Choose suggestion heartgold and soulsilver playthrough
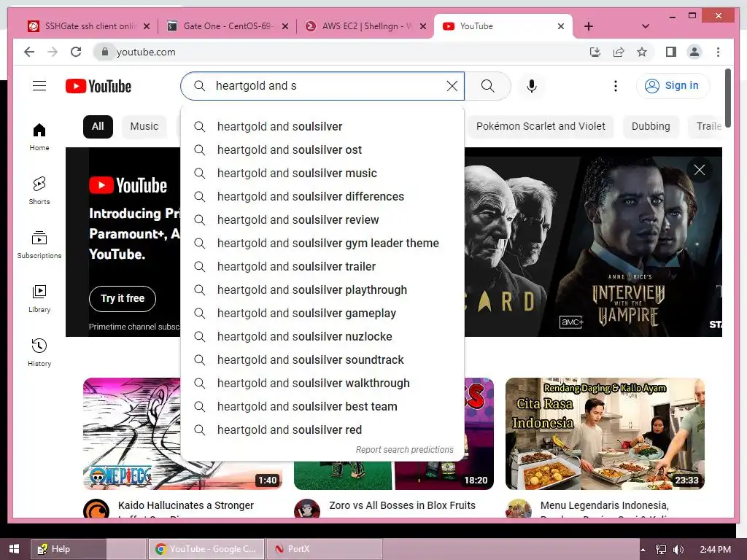 [x=322, y=290]
